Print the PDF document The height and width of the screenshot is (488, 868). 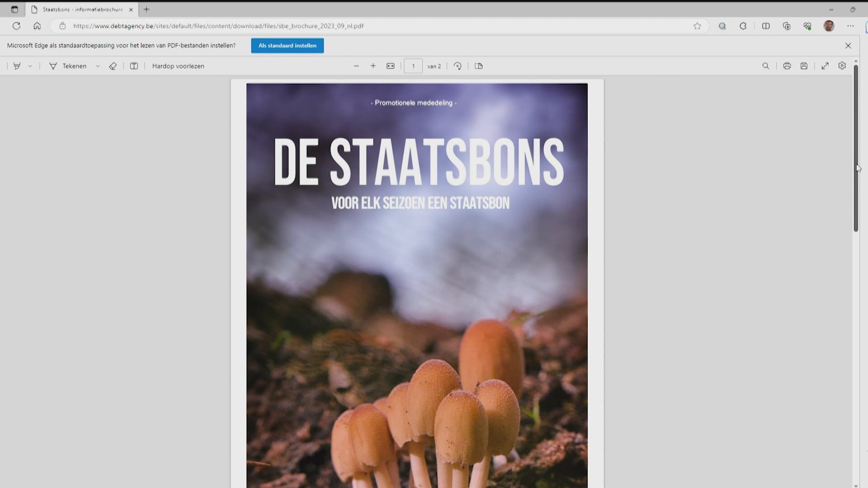tap(787, 66)
